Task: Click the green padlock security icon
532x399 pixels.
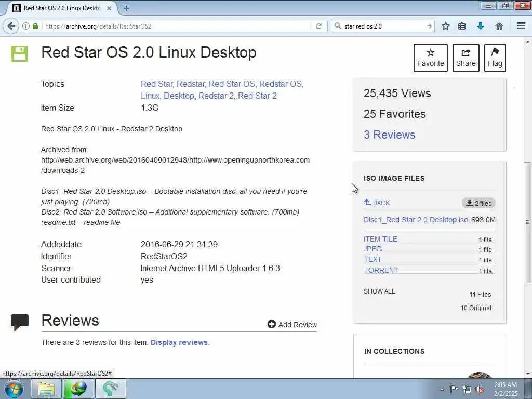Action: 35,26
